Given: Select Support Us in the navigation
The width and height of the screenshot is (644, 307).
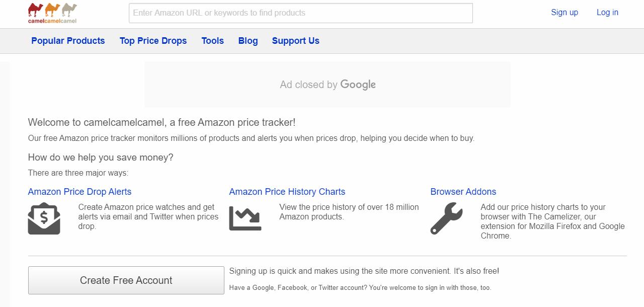Looking at the screenshot, I should coord(295,41).
